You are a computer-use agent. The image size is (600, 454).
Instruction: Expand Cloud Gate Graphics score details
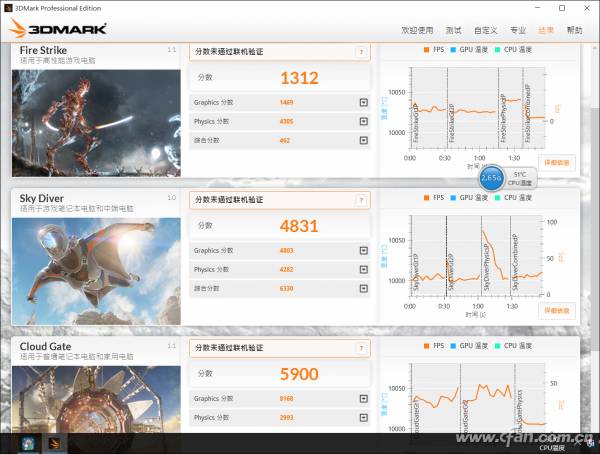(x=364, y=398)
